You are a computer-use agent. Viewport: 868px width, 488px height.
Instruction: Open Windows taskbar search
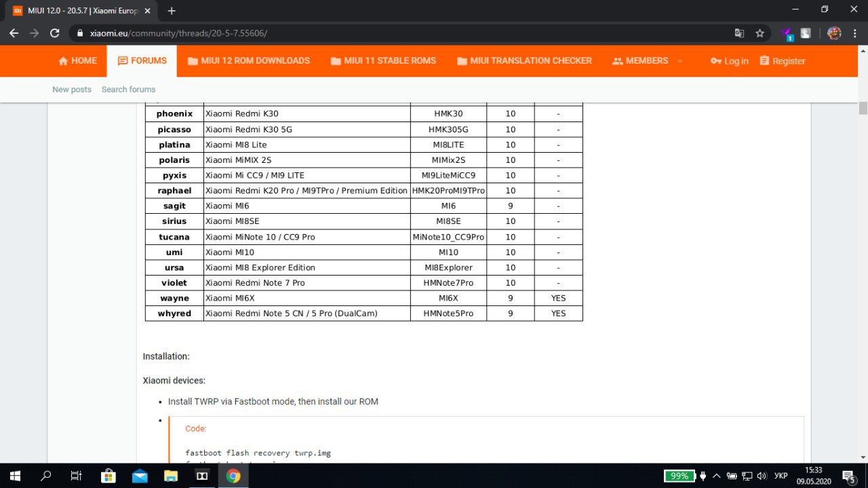pyautogui.click(x=45, y=476)
